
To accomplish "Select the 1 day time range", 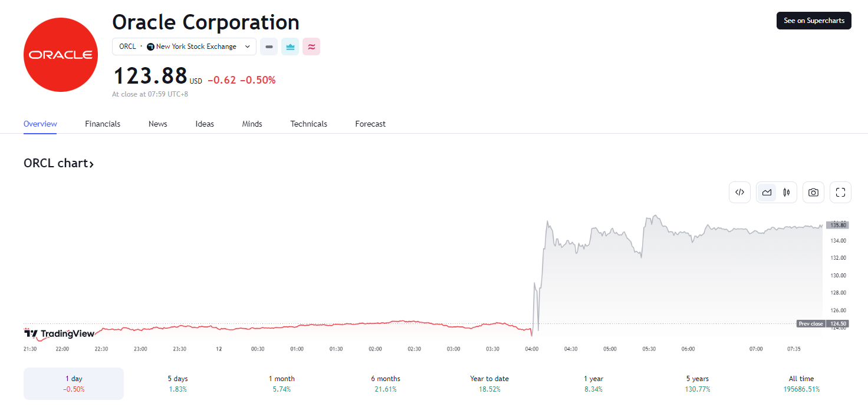I will pos(74,383).
